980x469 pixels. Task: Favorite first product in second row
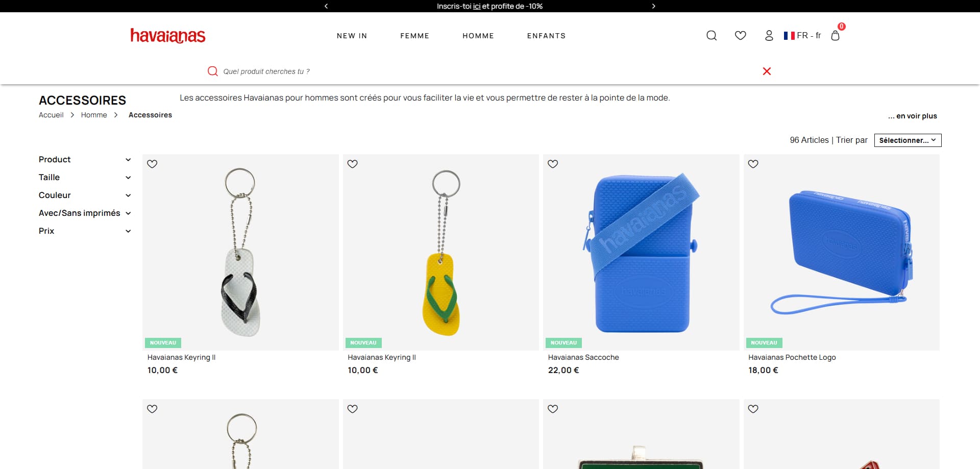point(152,409)
